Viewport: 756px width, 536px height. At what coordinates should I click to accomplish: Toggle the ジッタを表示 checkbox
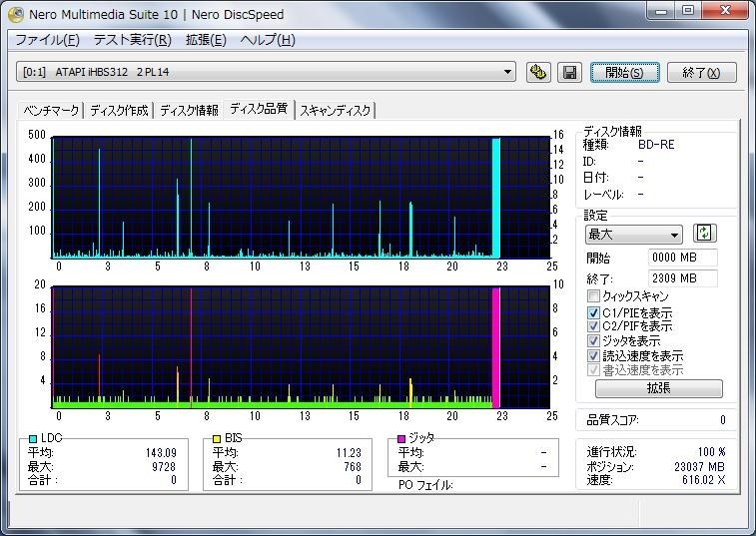[x=593, y=340]
